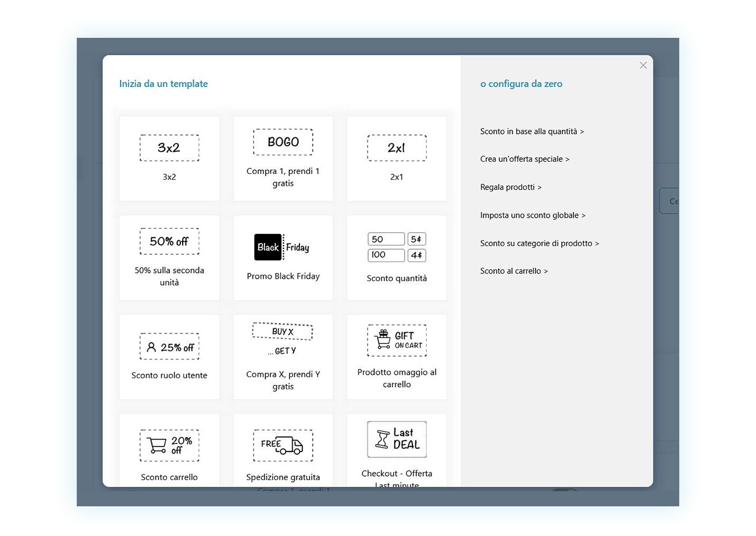Open Sconto su categorie di prodotto
Image resolution: width=756 pixels, height=536 pixels.
point(540,243)
